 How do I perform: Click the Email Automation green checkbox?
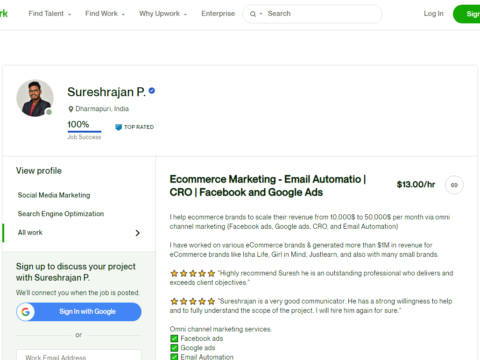[x=174, y=357]
